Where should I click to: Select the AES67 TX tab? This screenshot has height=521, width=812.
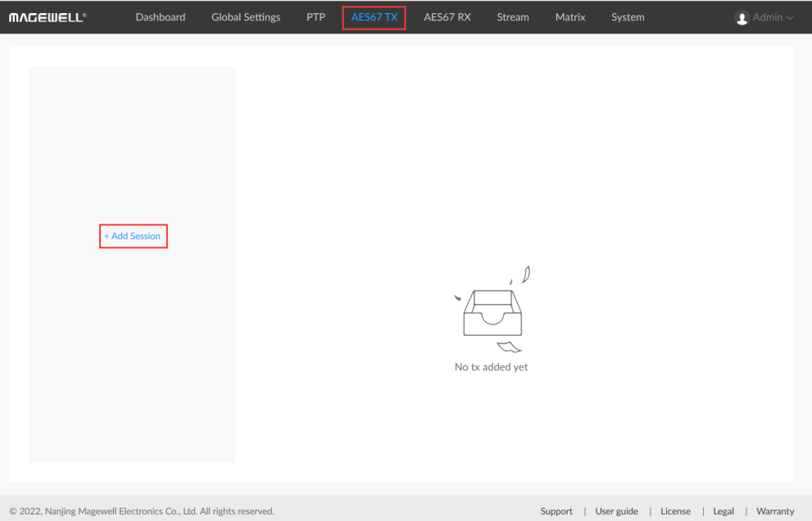374,17
